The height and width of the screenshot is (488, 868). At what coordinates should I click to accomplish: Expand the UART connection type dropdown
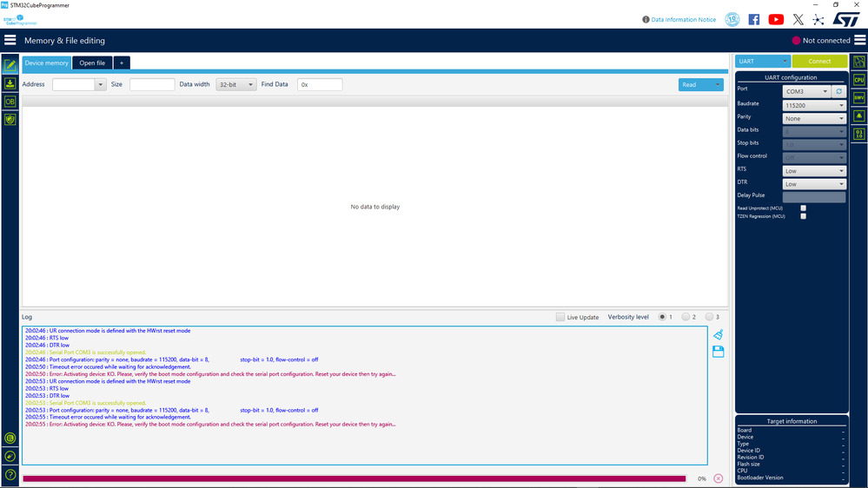coord(762,62)
